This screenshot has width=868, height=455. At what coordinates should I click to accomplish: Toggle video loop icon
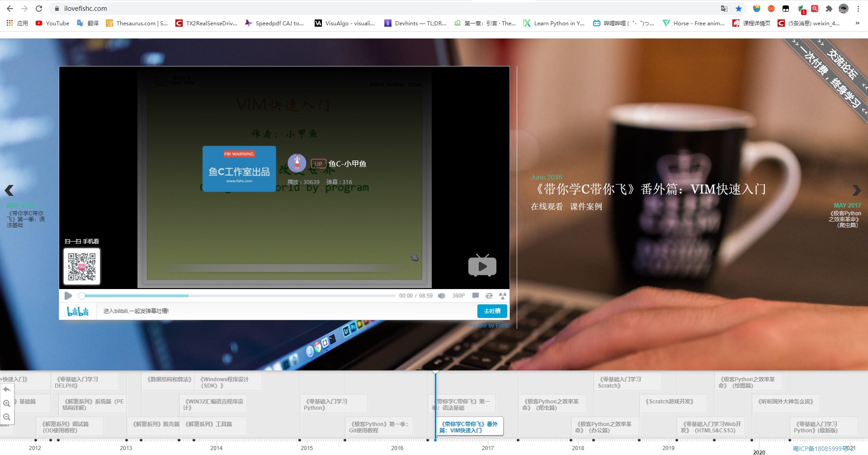489,296
